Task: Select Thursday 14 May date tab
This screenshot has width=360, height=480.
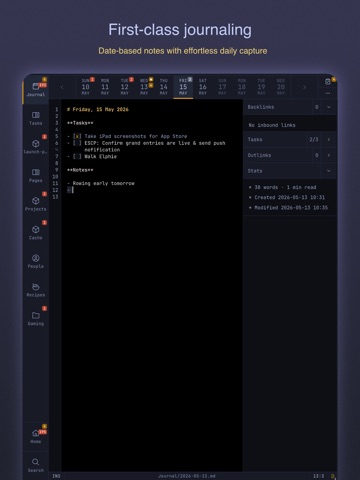Action: (164, 87)
